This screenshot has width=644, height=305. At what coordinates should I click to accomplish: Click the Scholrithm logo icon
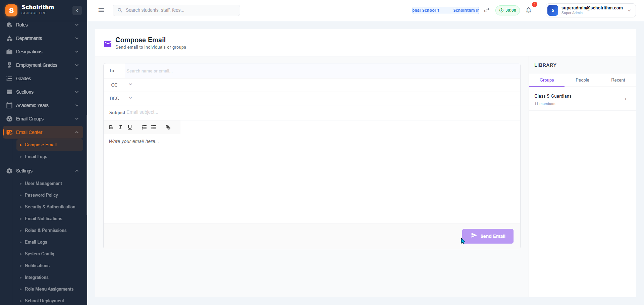coord(11,10)
